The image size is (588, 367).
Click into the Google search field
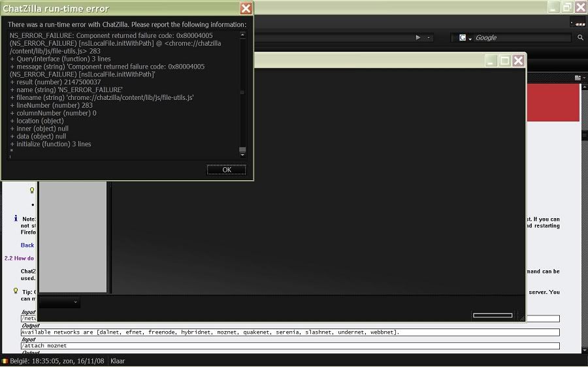(522, 37)
